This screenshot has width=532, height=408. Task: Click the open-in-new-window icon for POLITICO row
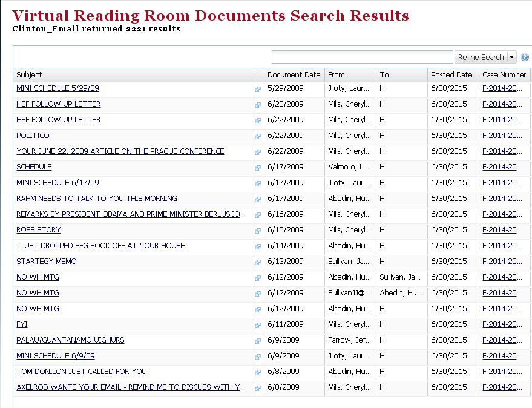pos(258,136)
